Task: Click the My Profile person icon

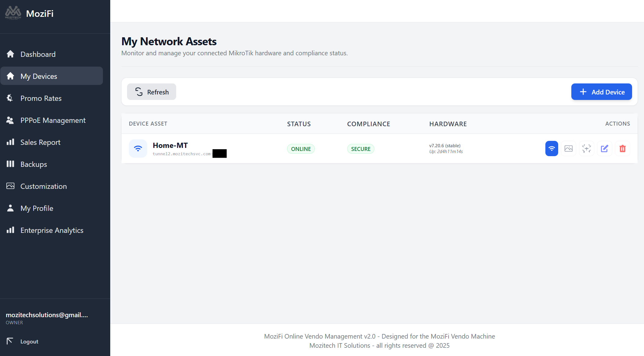Action: [10, 208]
